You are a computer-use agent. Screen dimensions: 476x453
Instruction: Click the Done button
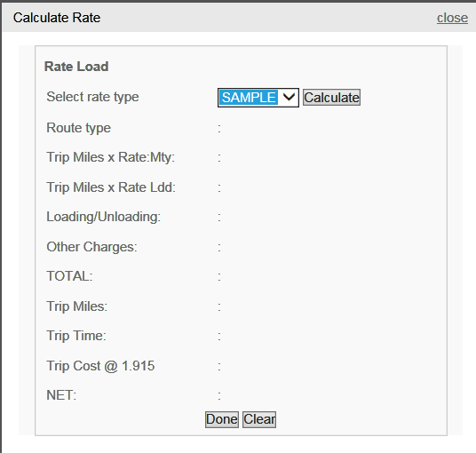(222, 419)
